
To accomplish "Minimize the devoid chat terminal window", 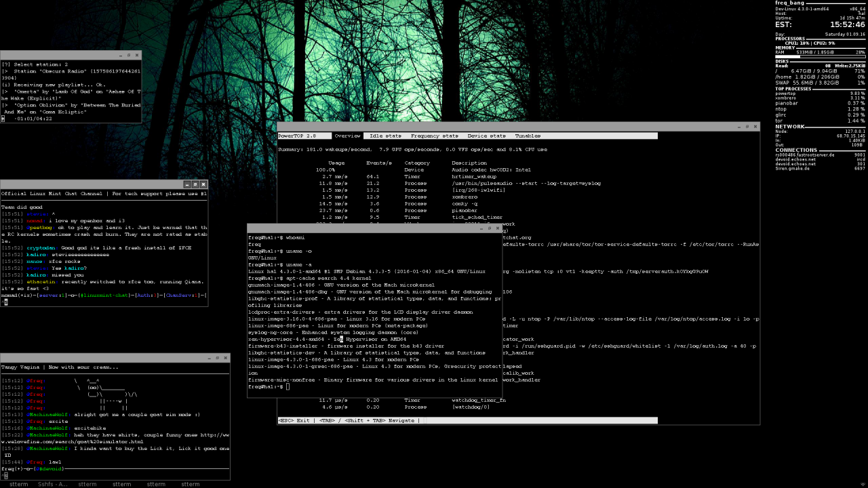I will pos(209,358).
